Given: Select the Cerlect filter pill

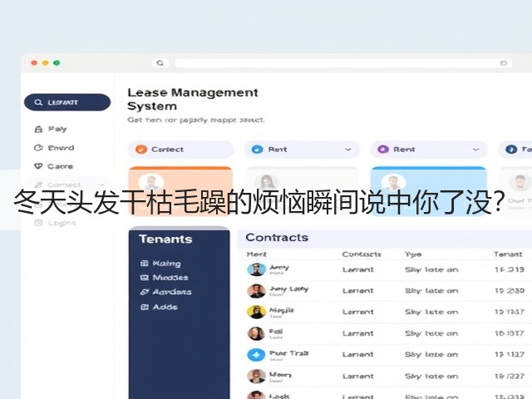Looking at the screenshot, I should point(180,150).
